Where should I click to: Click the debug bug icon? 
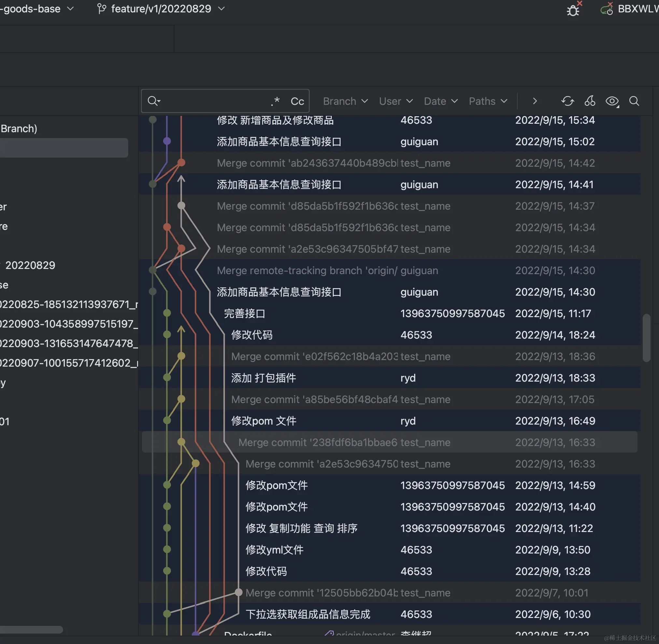click(x=573, y=10)
